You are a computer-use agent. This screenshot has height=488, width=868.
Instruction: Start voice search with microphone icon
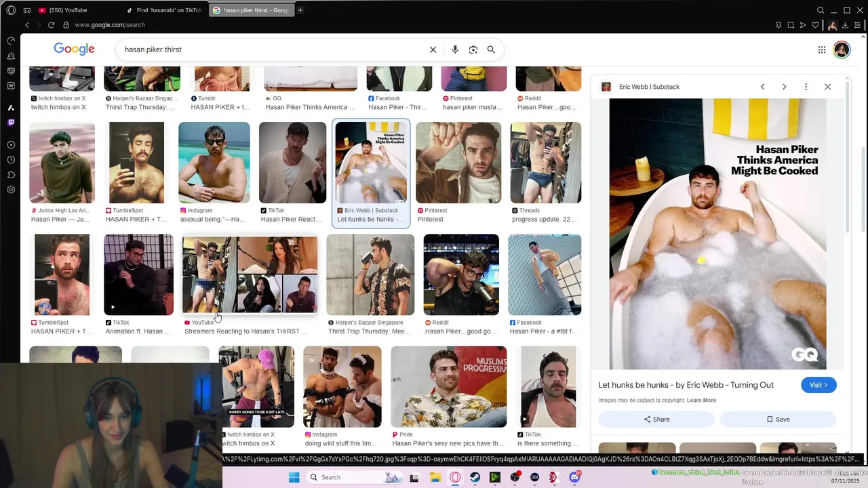(x=455, y=49)
